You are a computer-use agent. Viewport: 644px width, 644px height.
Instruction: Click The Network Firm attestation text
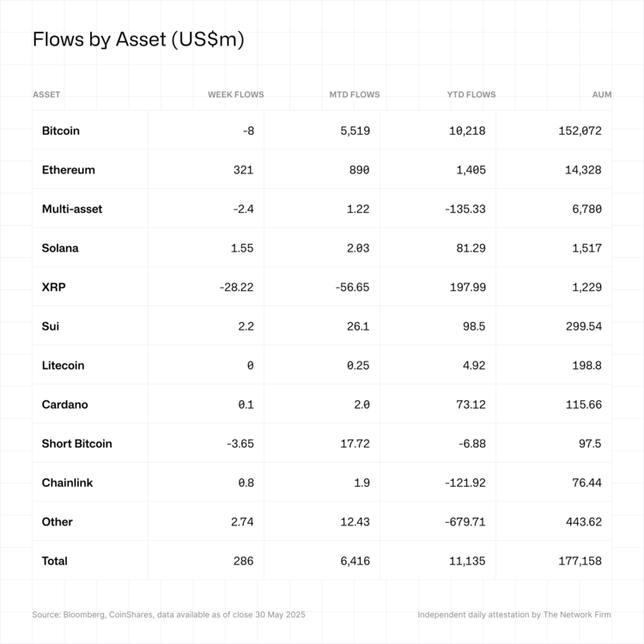pyautogui.click(x=514, y=615)
